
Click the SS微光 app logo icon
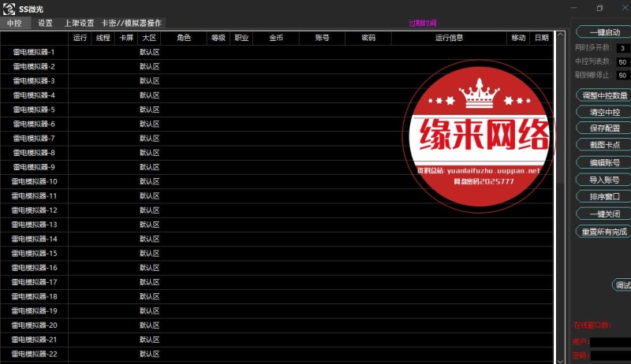tap(9, 9)
